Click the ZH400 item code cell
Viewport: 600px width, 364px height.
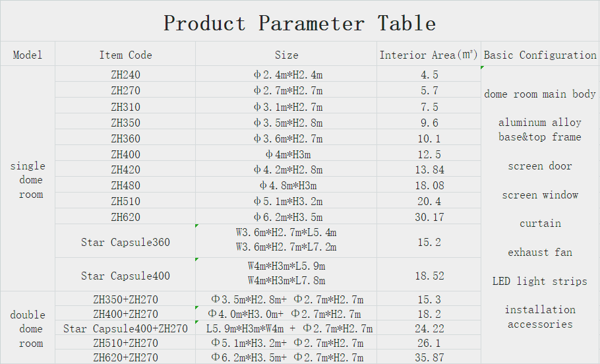coord(125,154)
